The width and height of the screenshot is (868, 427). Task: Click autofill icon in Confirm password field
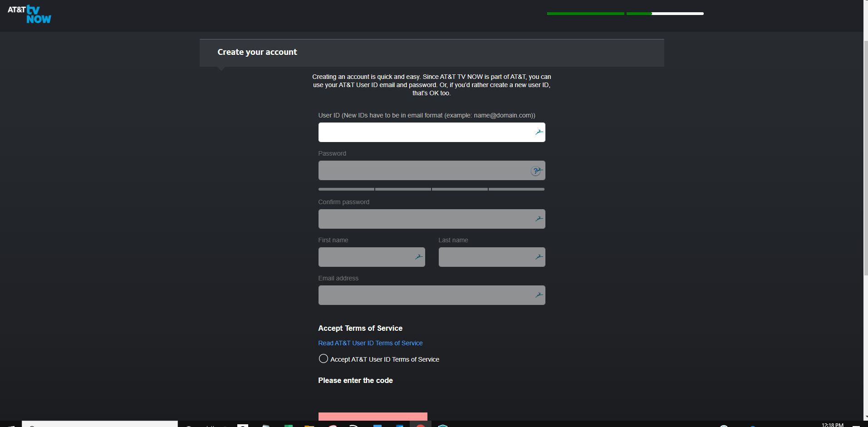(x=539, y=219)
